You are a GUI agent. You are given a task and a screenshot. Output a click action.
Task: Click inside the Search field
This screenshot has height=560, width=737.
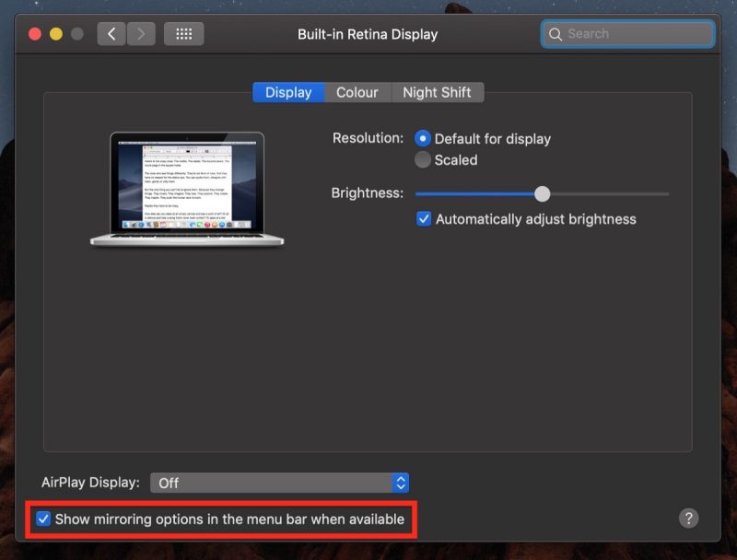click(x=626, y=33)
